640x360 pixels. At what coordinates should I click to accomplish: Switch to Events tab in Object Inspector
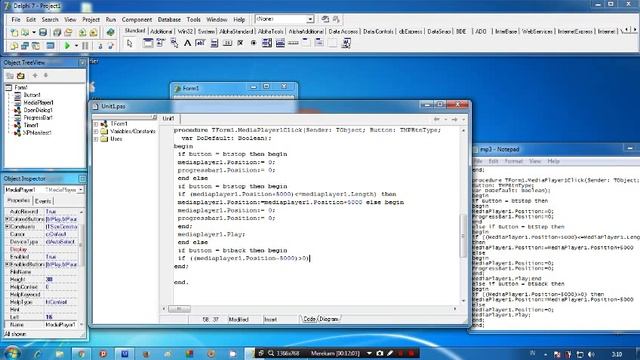[43, 201]
